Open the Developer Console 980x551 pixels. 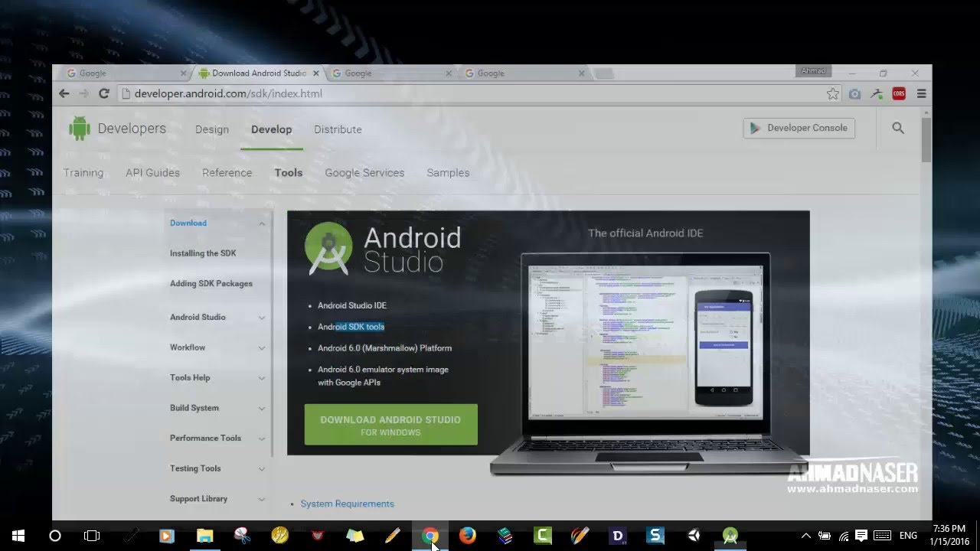(x=799, y=128)
